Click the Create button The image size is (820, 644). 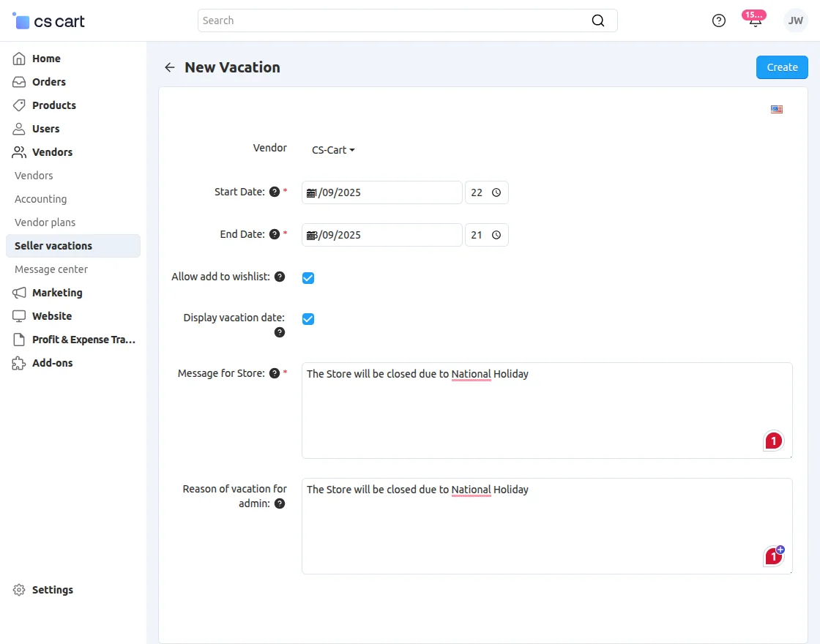pos(781,67)
